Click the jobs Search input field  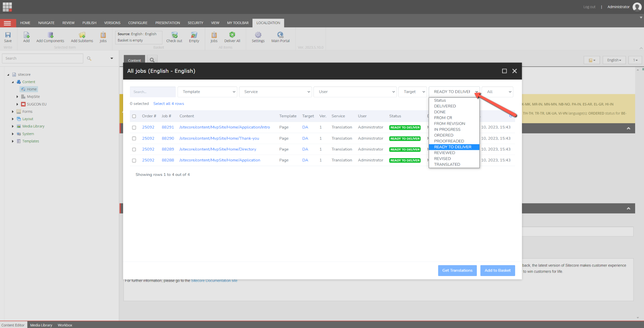point(153,92)
